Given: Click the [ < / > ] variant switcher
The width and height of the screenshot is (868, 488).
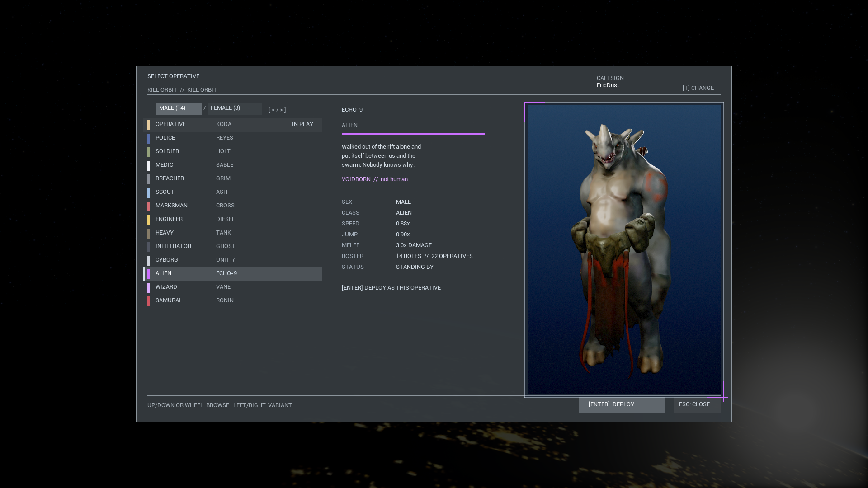Looking at the screenshot, I should point(277,110).
